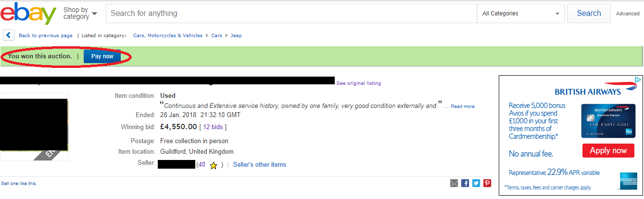Click the Pay now button
Screen dimensions: 644x199
pyautogui.click(x=102, y=56)
